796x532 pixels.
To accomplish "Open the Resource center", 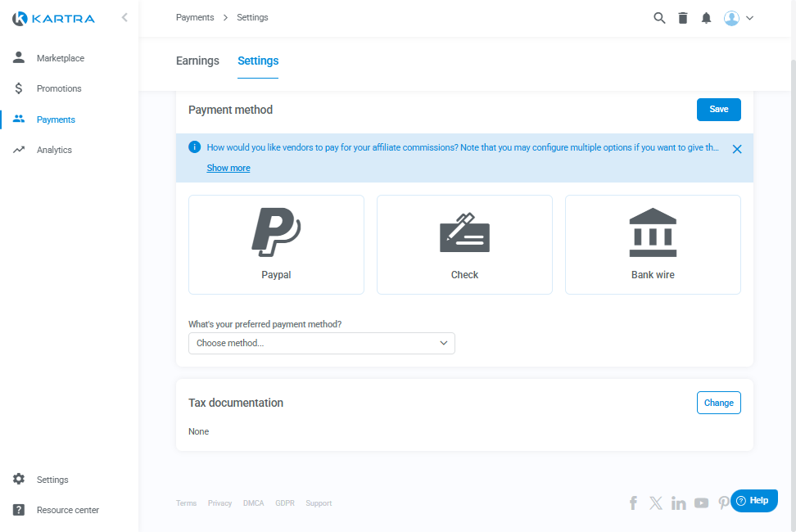I will pyautogui.click(x=69, y=510).
